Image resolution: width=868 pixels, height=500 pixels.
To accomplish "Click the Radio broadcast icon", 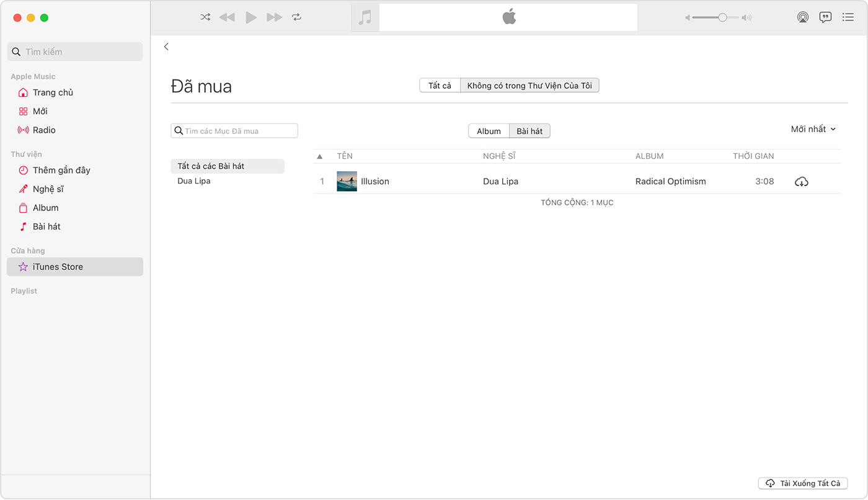I will coord(23,130).
